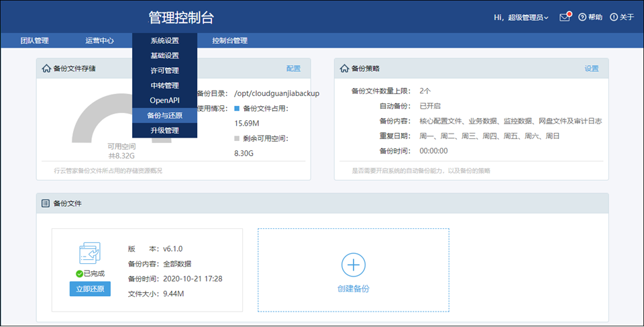644x327 pixels.
Task: Open the 控制台管理 menu
Action: pos(229,40)
